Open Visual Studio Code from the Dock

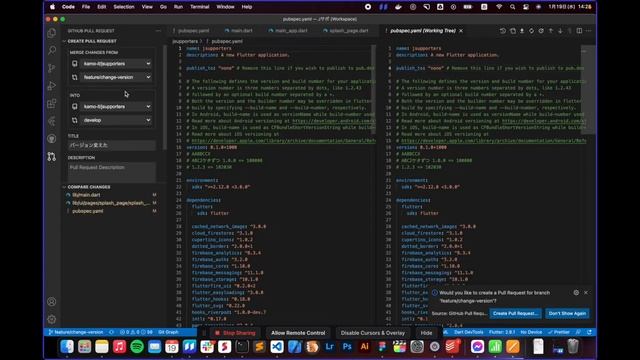point(277,347)
